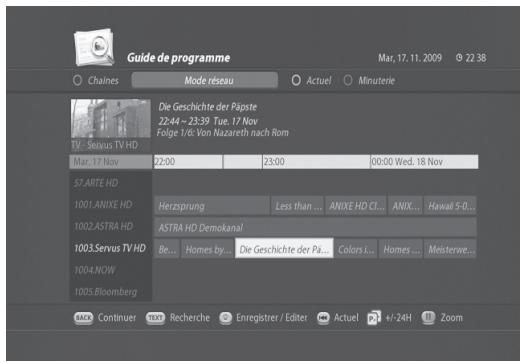Image resolution: width=521 pixels, height=362 pixels.
Task: Click the rewind icon beside Actuel in footer
Action: pyautogui.click(x=323, y=318)
